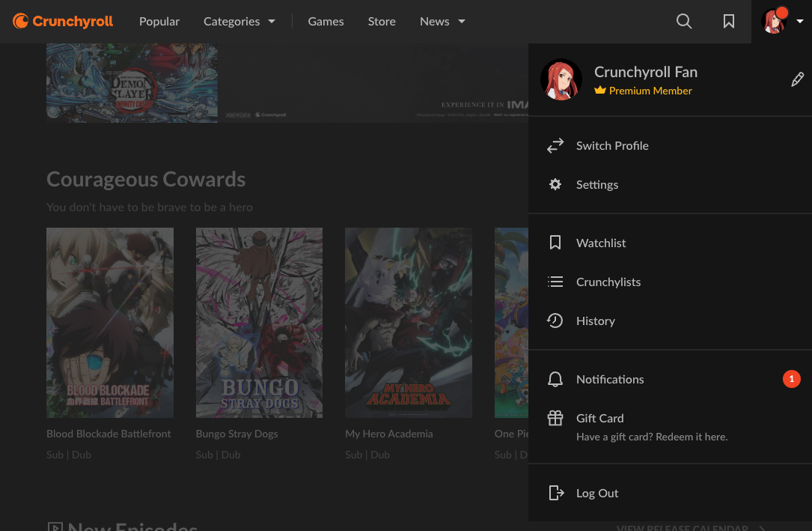Image resolution: width=812 pixels, height=531 pixels.
Task: Open the One Piece poster at the edge
Action: pos(512,323)
